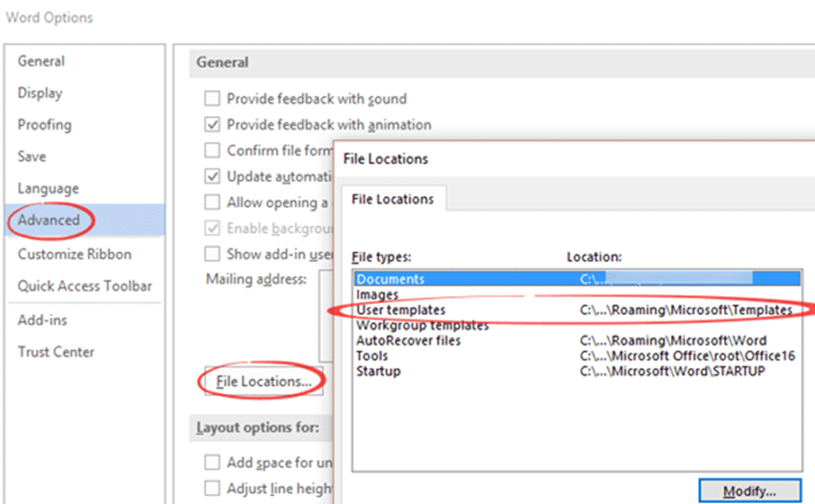Click the File Locations... button
815x504 pixels.
pos(263,382)
